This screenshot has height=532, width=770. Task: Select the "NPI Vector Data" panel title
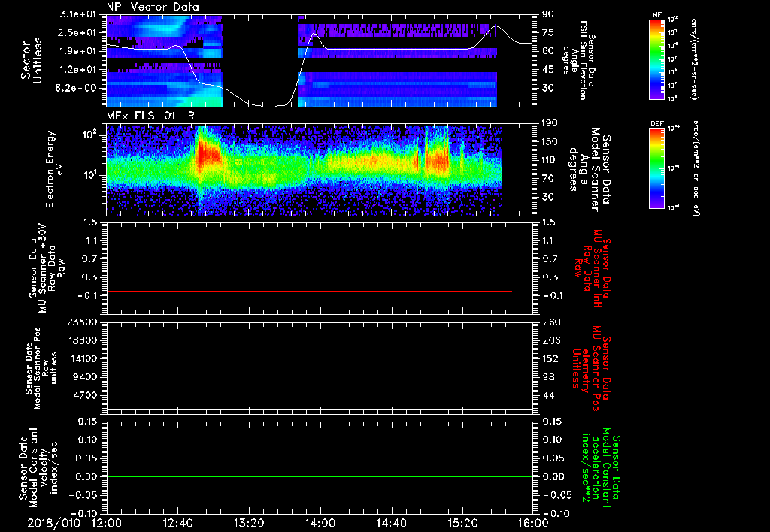(153, 7)
